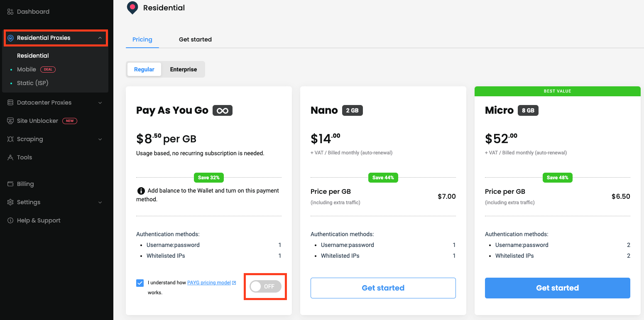Expand the Scraping menu chevron
Image resolution: width=644 pixels, height=320 pixels.
100,139
